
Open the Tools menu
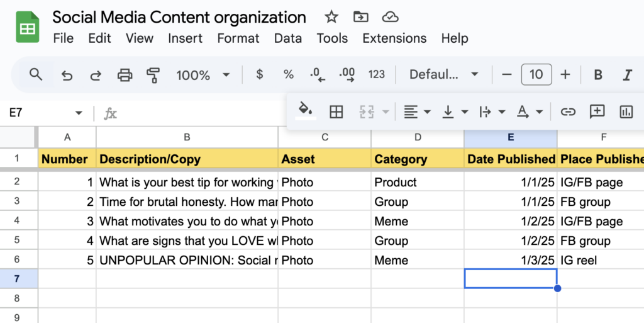coord(332,38)
